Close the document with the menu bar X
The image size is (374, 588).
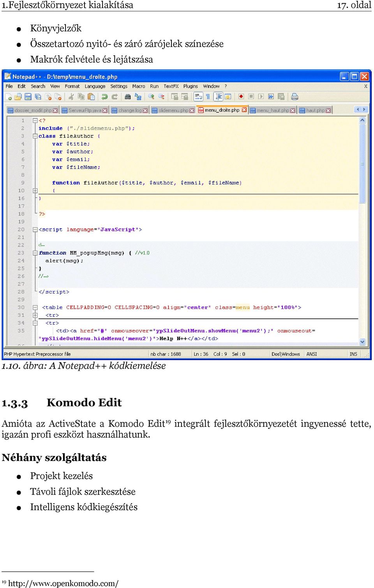(x=365, y=86)
